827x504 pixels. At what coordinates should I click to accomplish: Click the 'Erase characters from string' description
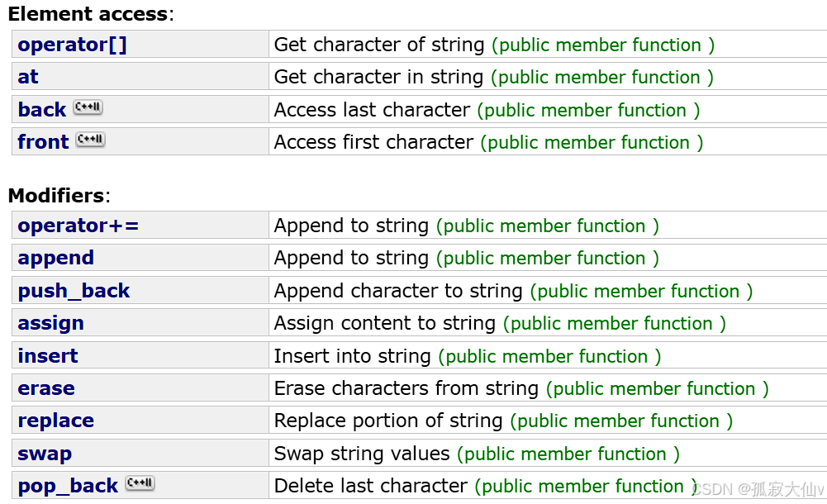[406, 388]
